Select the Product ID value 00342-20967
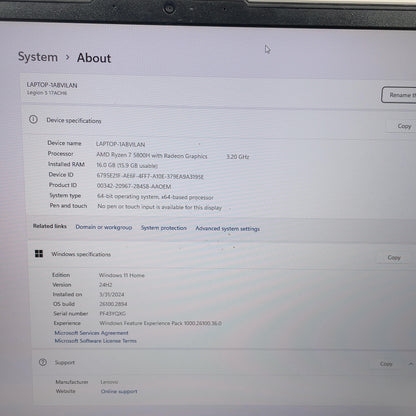Viewport: 416px width, 416px height. point(134,186)
